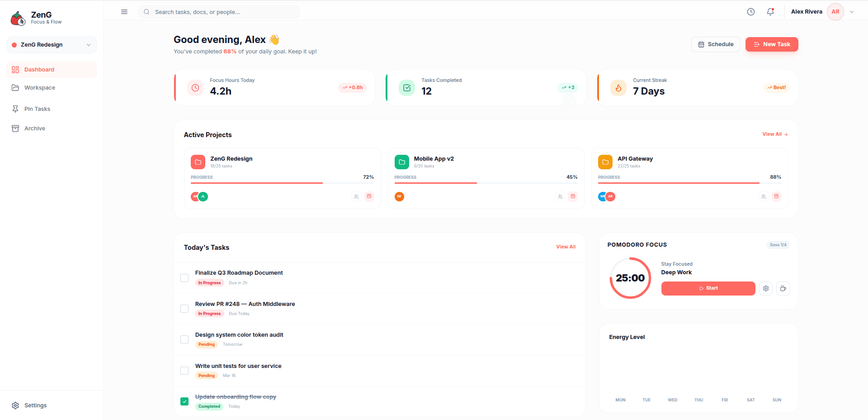This screenshot has height=420, width=868.
Task: Click the API Gateway progress bar at 88%
Action: click(x=678, y=183)
